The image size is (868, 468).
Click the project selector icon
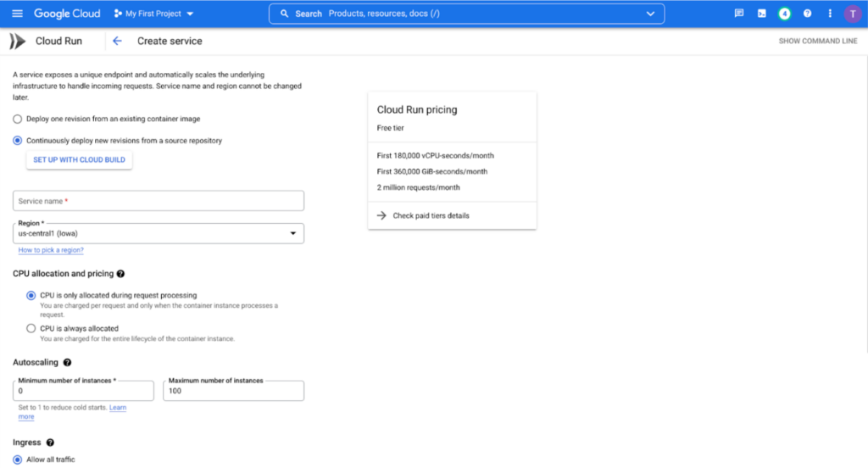(117, 14)
